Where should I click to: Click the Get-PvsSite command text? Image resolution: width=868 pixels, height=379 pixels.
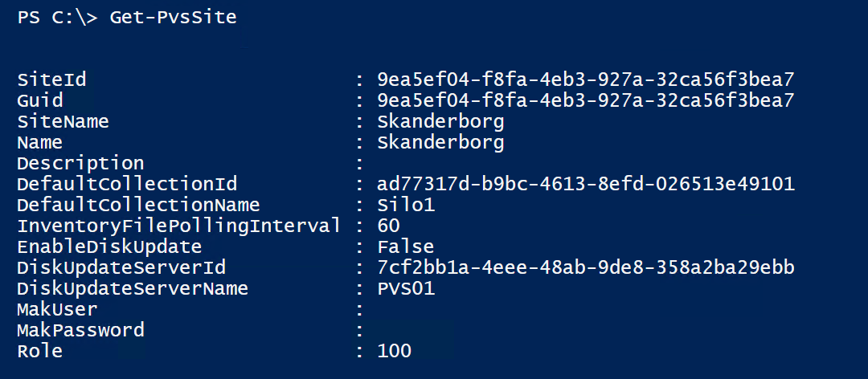coord(174,18)
